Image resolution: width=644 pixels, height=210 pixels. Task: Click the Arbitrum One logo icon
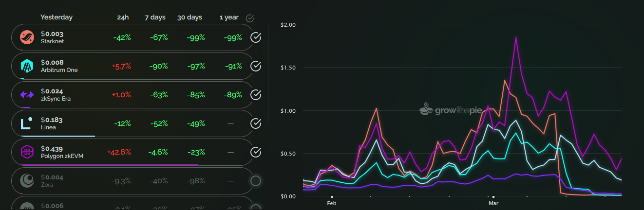pyautogui.click(x=26, y=66)
